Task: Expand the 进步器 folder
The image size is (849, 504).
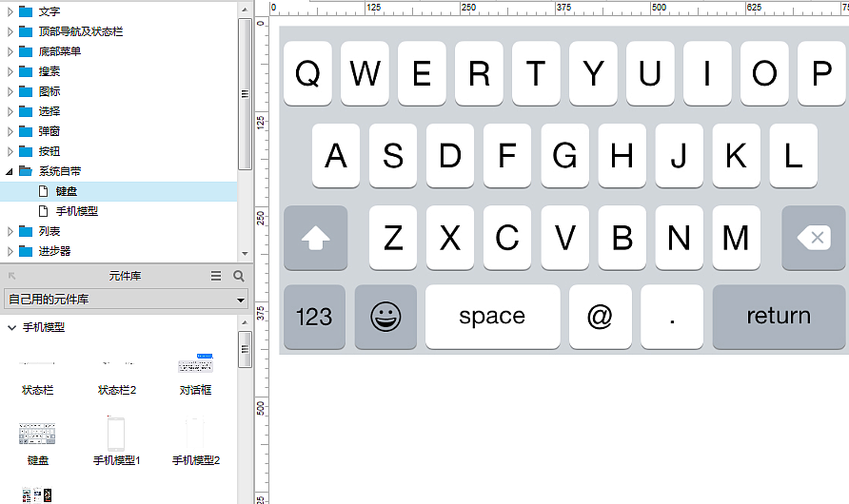Action: coord(10,251)
